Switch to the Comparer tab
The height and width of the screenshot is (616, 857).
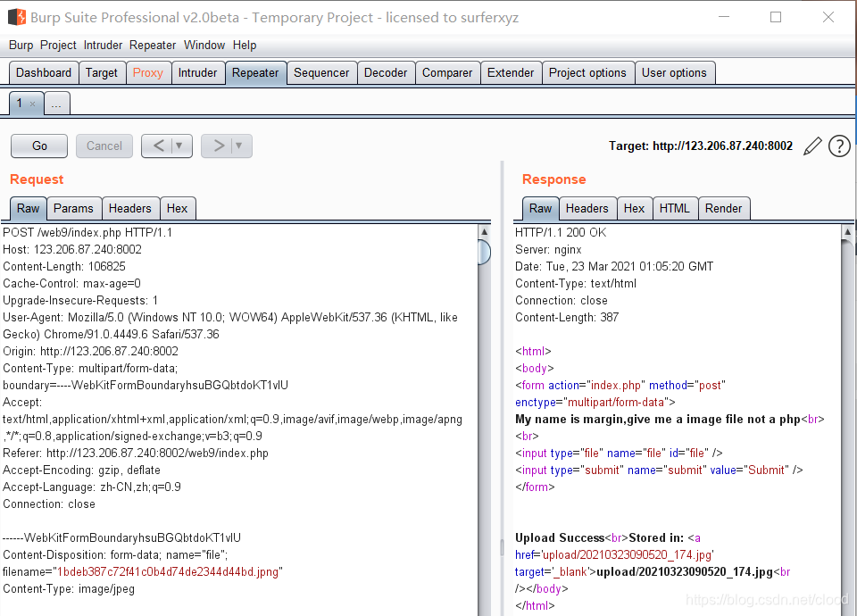(x=447, y=72)
